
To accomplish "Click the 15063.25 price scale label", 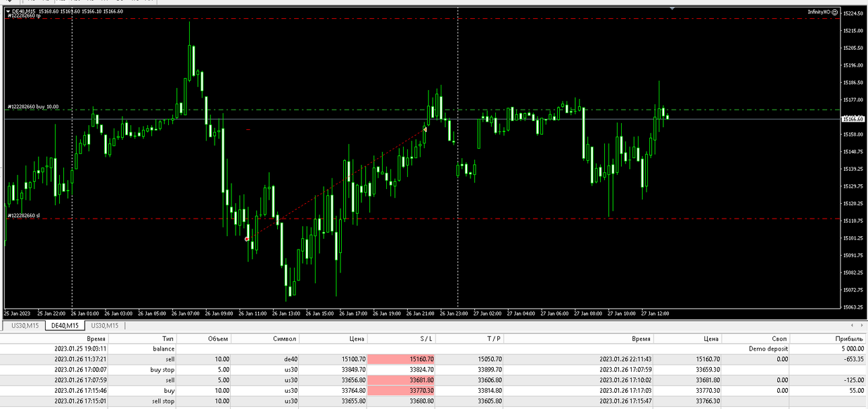I will [x=853, y=307].
